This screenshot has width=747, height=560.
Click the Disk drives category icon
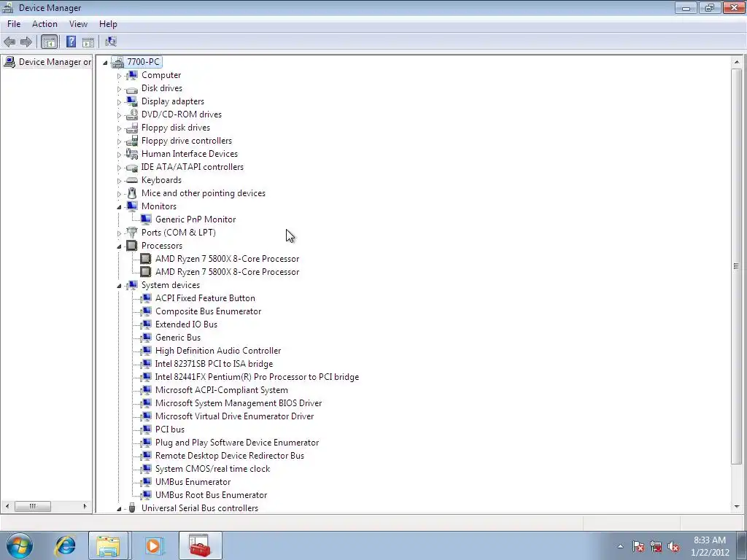point(132,88)
